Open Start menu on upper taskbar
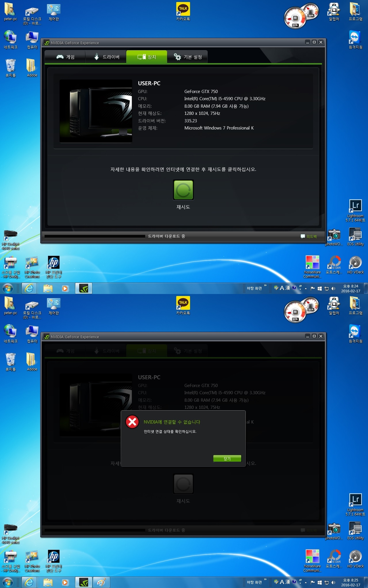 (8, 288)
